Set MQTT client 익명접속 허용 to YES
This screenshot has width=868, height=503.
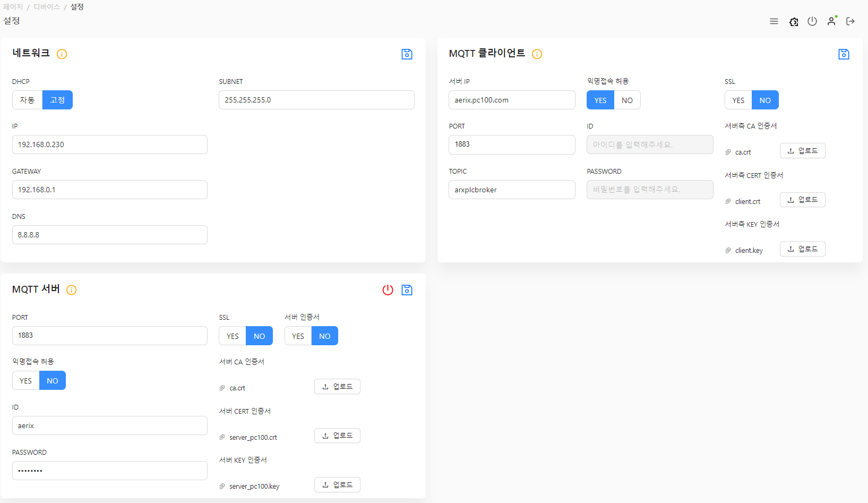click(x=600, y=100)
